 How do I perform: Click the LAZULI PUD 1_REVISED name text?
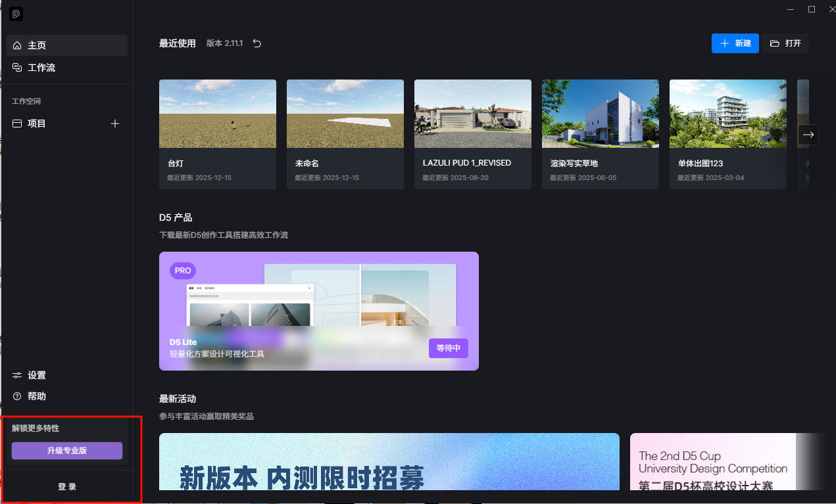pyautogui.click(x=467, y=163)
